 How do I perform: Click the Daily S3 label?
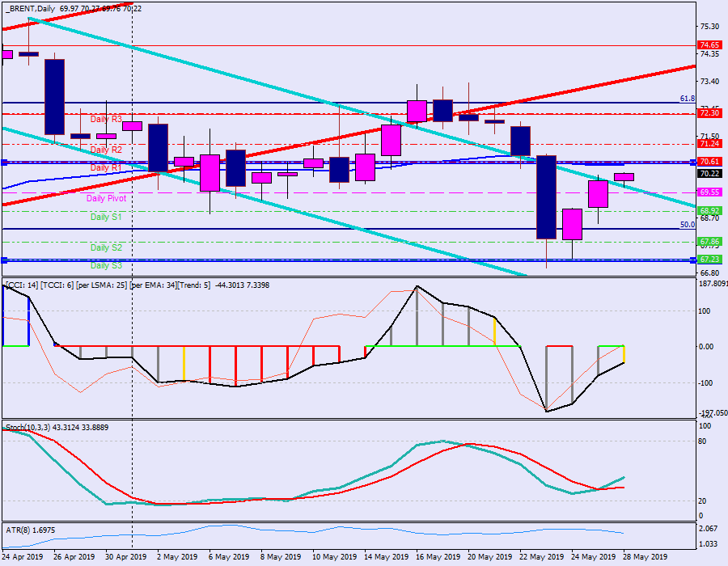(106, 265)
